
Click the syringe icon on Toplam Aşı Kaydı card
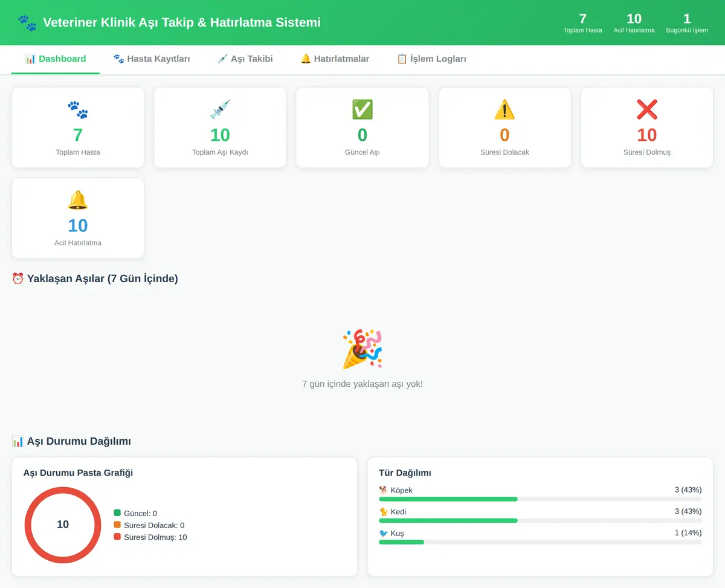220,109
